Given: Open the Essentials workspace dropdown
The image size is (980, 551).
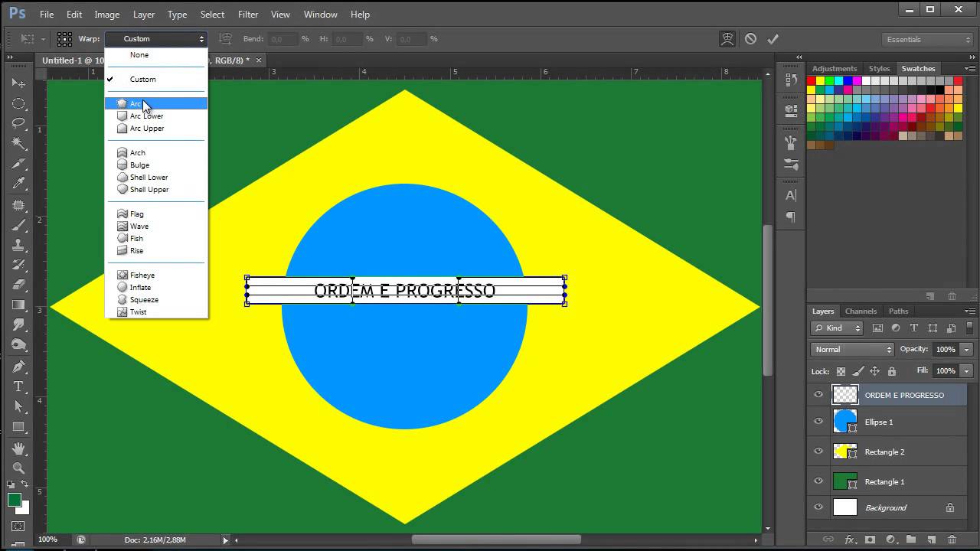Looking at the screenshot, I should point(927,39).
